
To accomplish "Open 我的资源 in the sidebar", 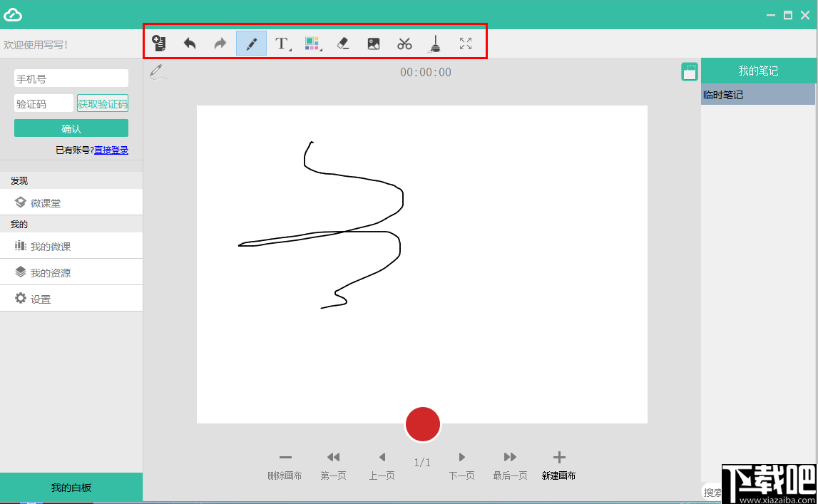I will [71, 272].
